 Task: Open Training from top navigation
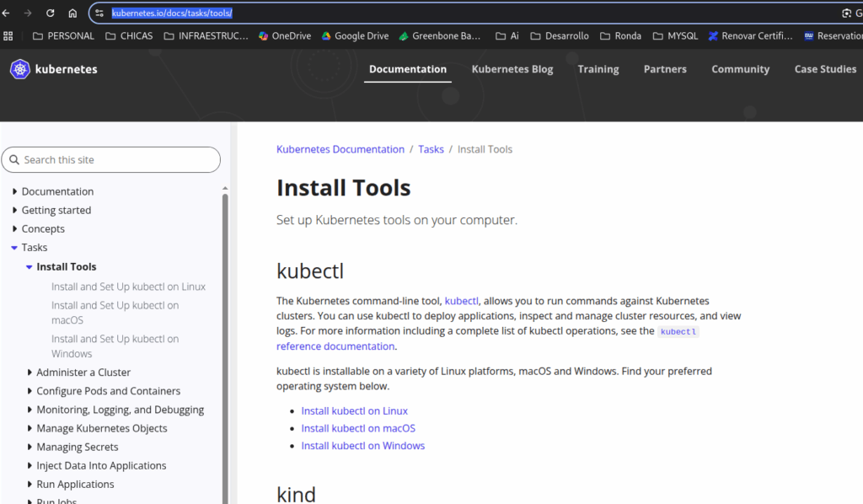pyautogui.click(x=598, y=69)
